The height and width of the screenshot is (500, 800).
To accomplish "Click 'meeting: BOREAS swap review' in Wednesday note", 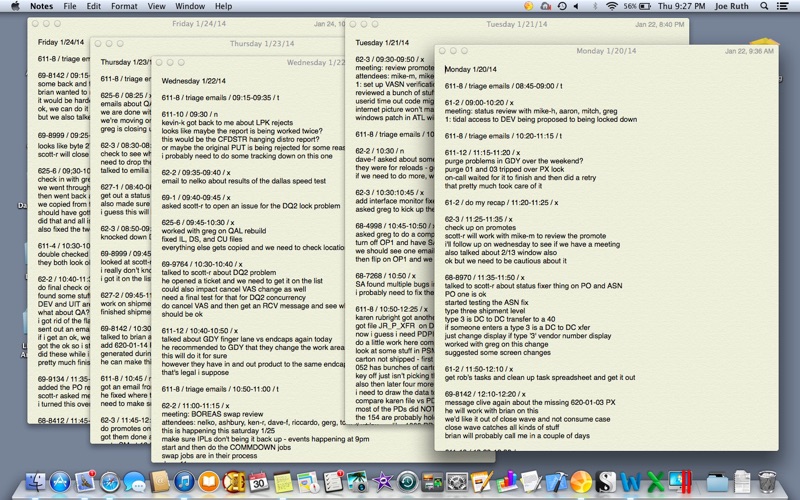I will click(213, 414).
